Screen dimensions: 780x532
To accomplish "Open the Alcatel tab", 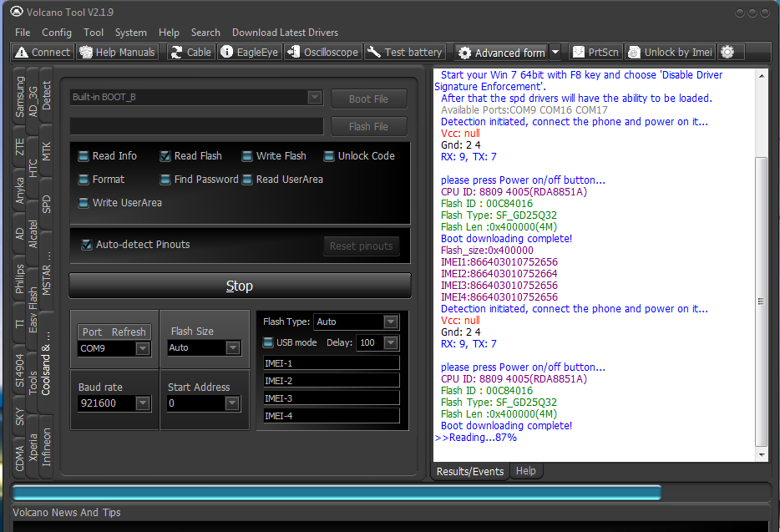I will (33, 234).
